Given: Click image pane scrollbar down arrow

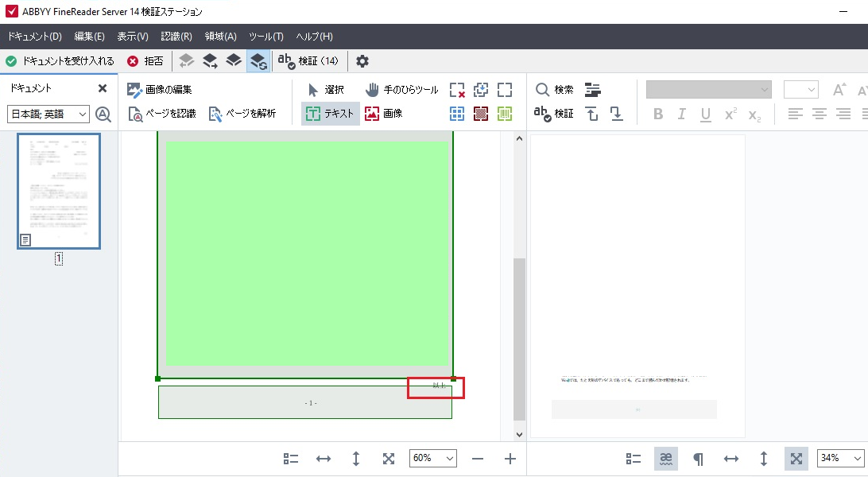Looking at the screenshot, I should pos(519,434).
